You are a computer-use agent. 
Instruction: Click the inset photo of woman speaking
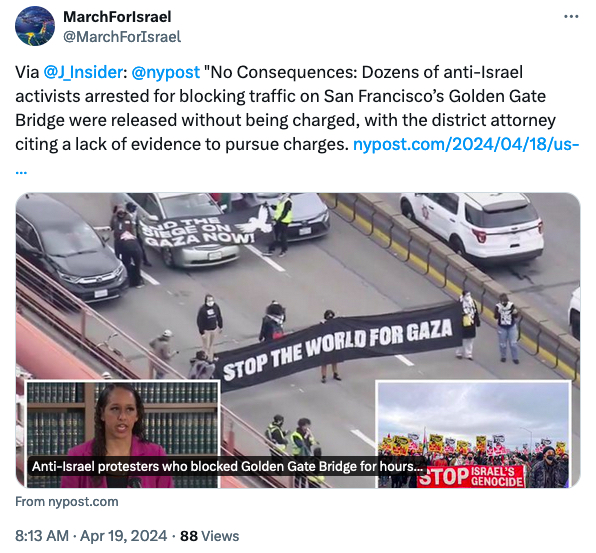[x=123, y=434]
